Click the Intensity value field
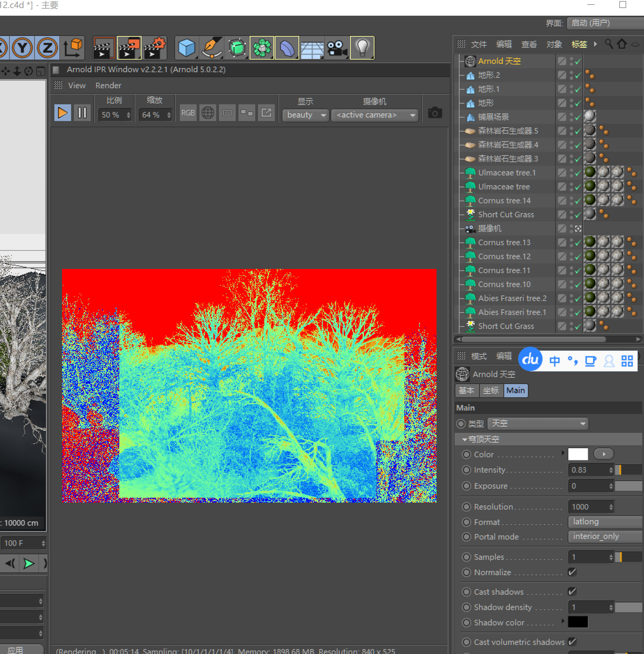The image size is (644, 654). coord(588,470)
